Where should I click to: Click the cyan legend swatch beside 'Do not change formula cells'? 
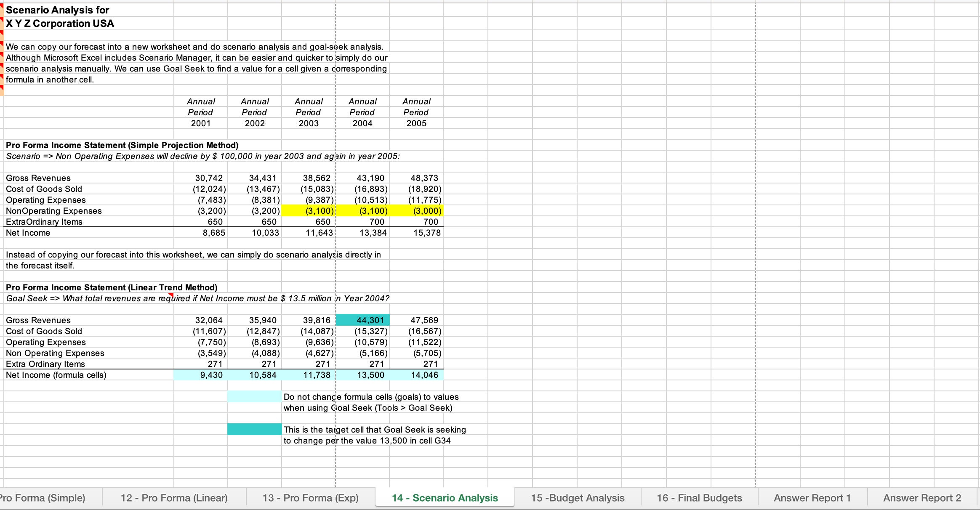click(254, 397)
